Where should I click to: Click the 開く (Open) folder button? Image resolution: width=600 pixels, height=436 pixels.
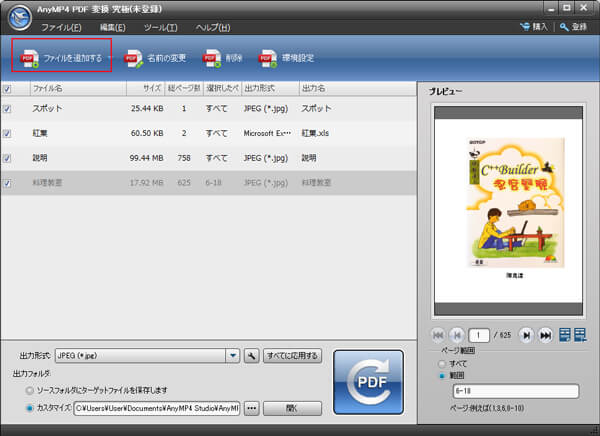pos(293,408)
